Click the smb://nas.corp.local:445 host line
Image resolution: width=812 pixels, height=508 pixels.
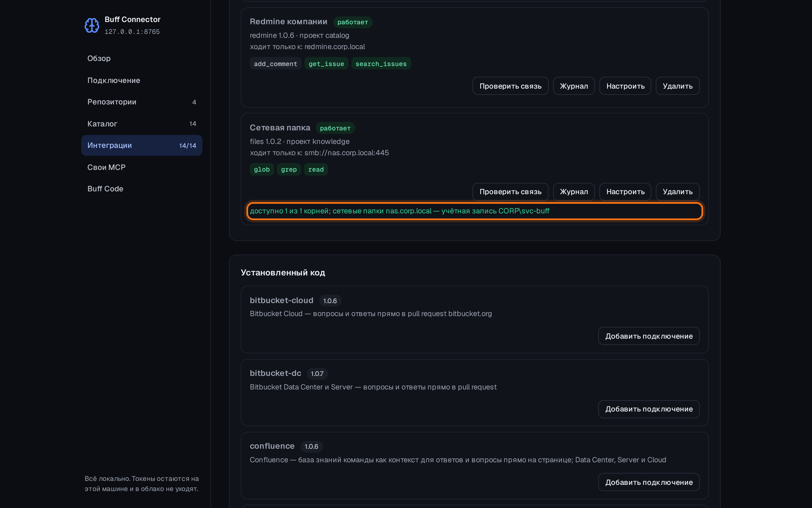[319, 153]
